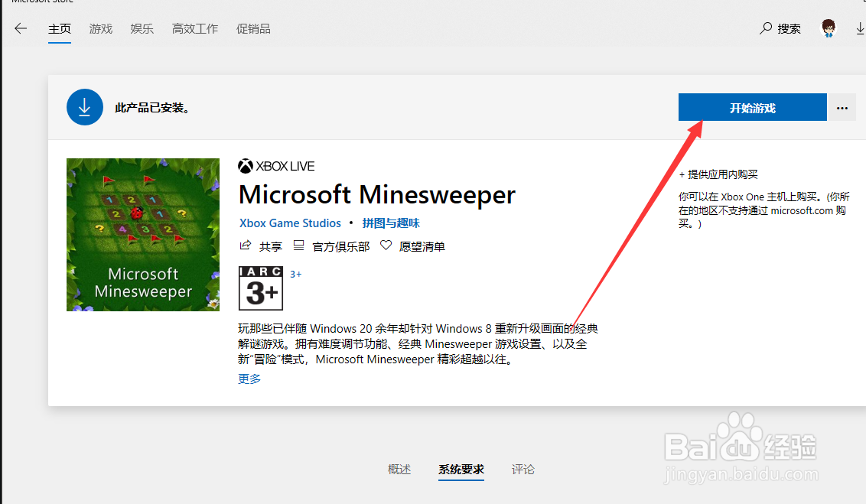Switch to the 游戏 tab
Image resolution: width=866 pixels, height=504 pixels.
(100, 28)
